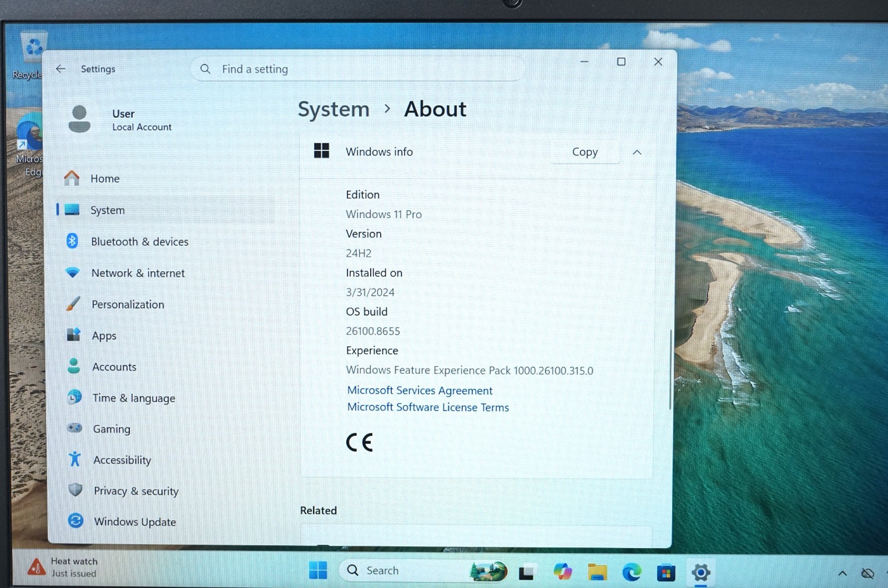Click the Microsoft Edge desktop shortcut

[29, 145]
